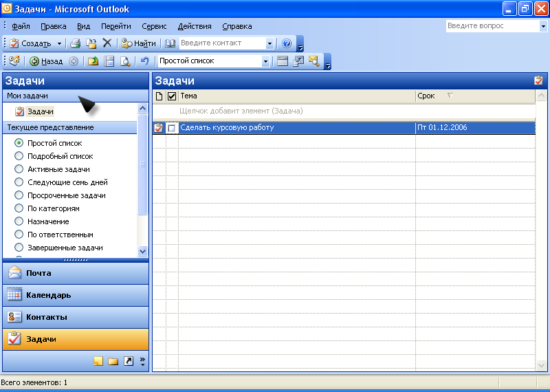This screenshot has height=392, width=550.
Task: Click the navigation pane scroll-down arrow
Action: [x=142, y=251]
